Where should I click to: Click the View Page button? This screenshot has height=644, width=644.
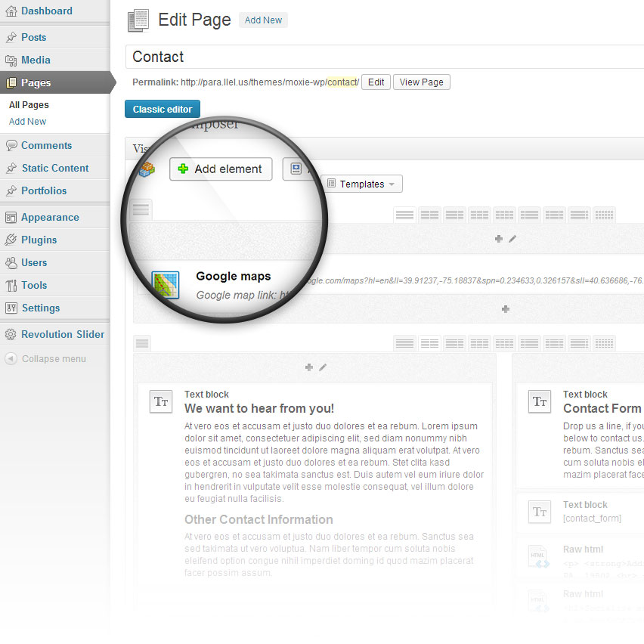[421, 82]
